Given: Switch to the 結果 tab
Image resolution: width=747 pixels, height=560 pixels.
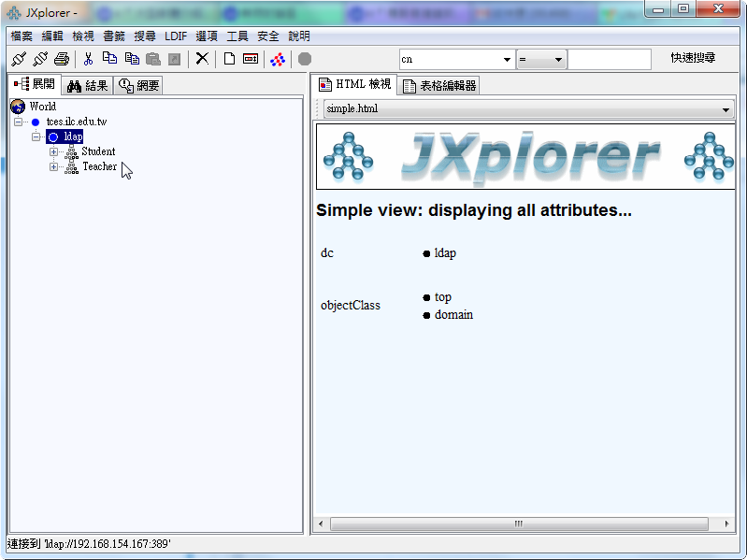Looking at the screenshot, I should [88, 86].
